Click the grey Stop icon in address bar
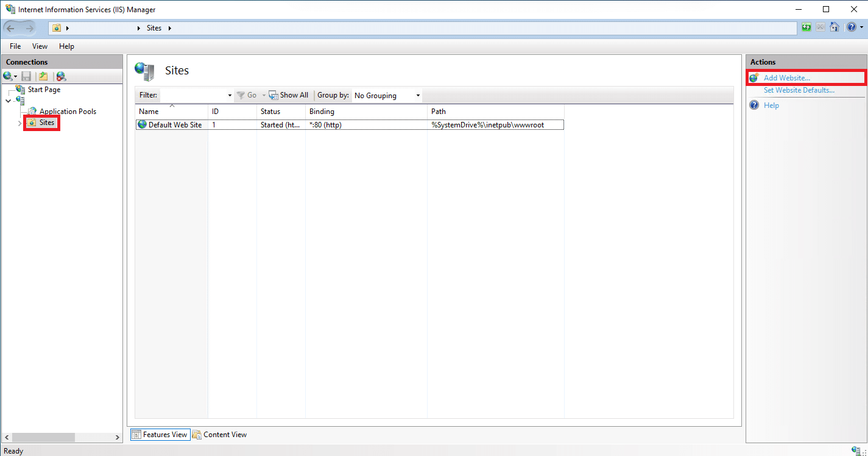The width and height of the screenshot is (868, 456). 820,27
